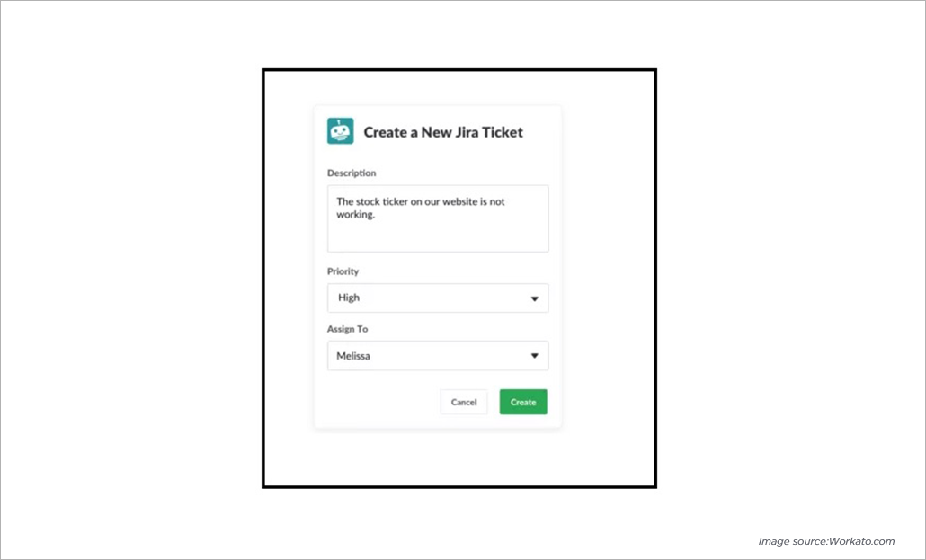Viewport: 926px width, 560px height.
Task: Expand the Assign To dropdown showing Melissa
Action: point(438,356)
